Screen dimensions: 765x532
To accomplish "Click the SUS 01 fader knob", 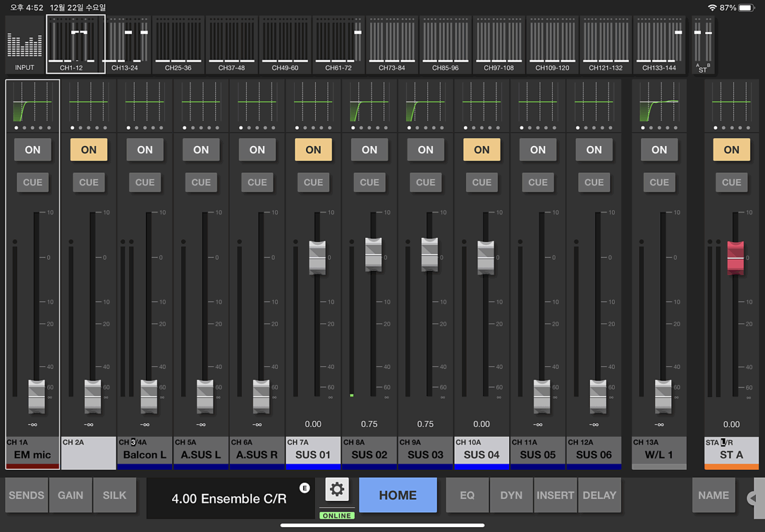I will pyautogui.click(x=317, y=258).
